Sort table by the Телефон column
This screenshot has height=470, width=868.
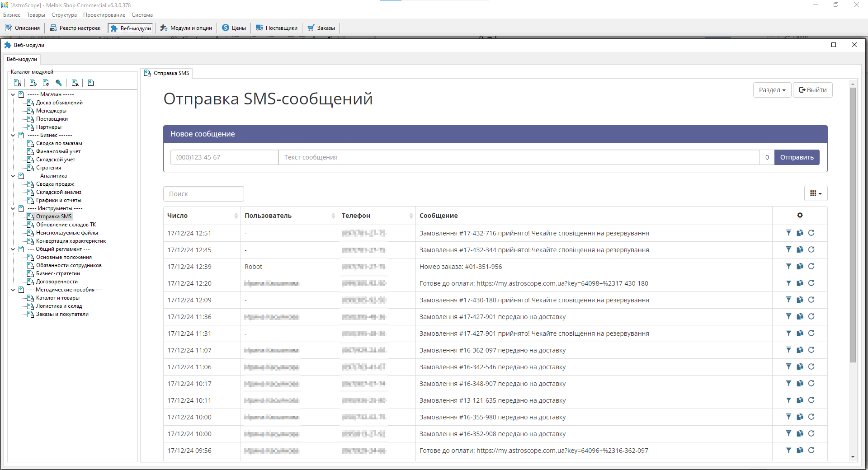pos(377,216)
